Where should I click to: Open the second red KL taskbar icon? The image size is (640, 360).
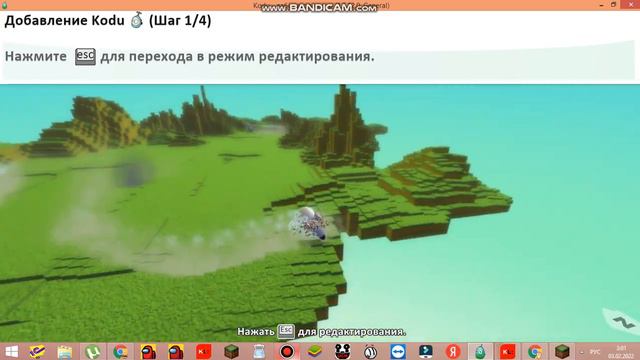508,351
